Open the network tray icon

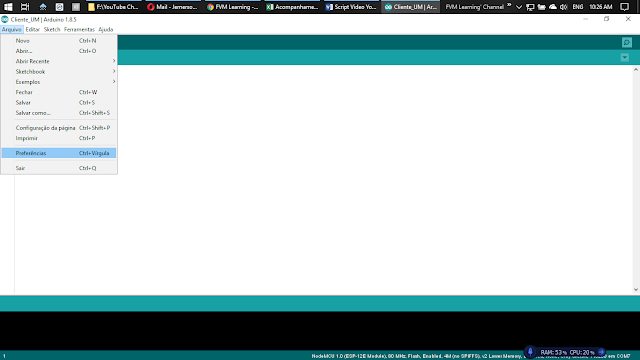click(530, 7)
